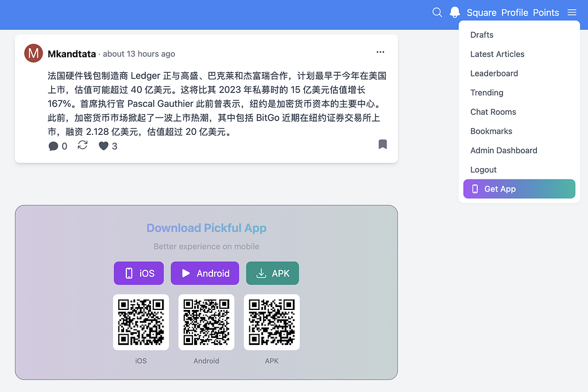The height and width of the screenshot is (392, 588).
Task: Open the post's three-dot options menu
Action: (x=380, y=52)
